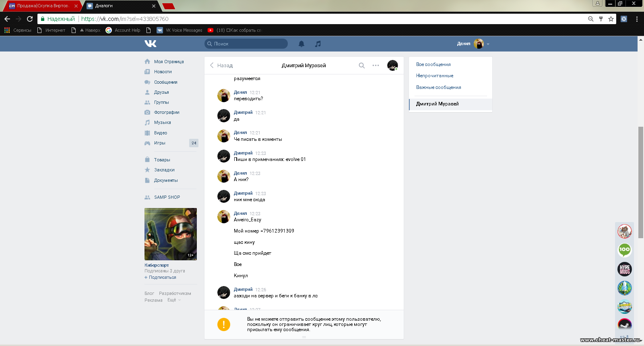Open Новости in left menu

(163, 72)
